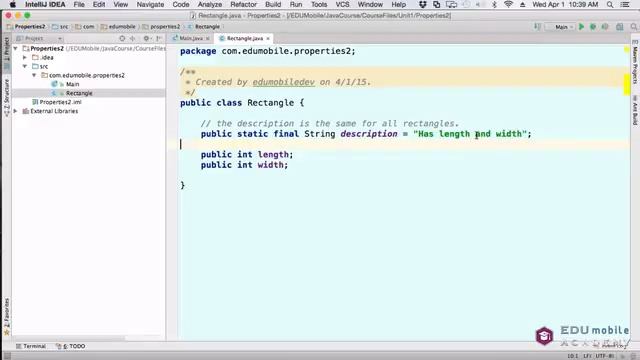This screenshot has width=640, height=360.
Task: Click the inspection status indicator atop right gutter
Action: pyautogui.click(x=627, y=50)
